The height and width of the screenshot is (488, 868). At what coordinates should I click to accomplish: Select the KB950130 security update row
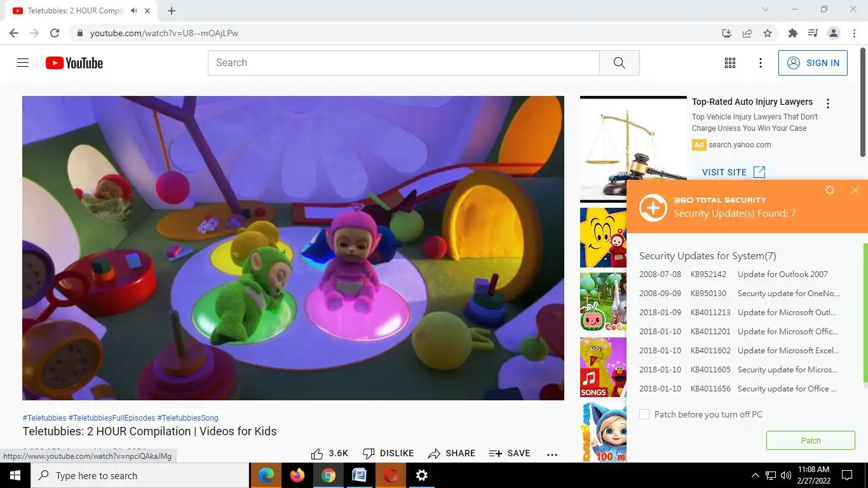click(x=740, y=294)
